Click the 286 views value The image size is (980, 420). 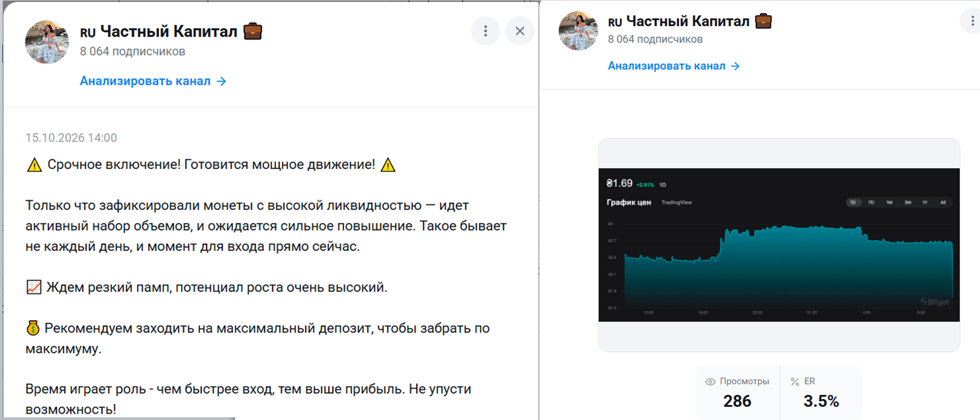(x=737, y=401)
